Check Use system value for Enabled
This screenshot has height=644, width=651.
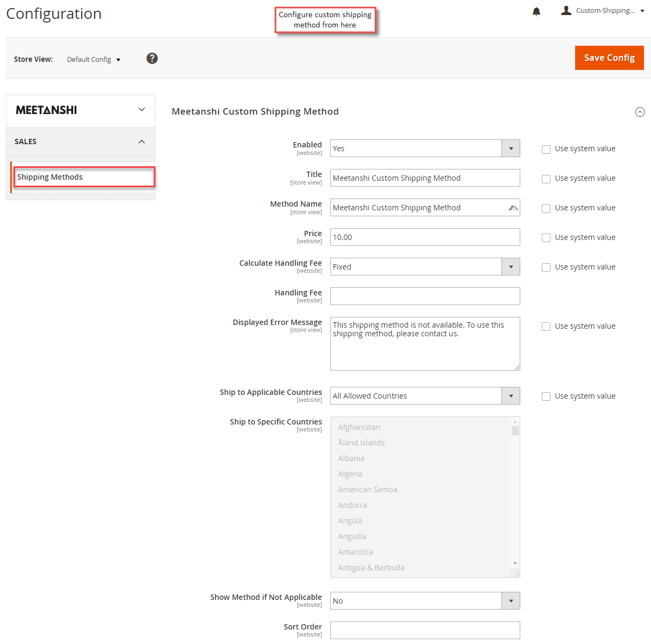coord(546,149)
